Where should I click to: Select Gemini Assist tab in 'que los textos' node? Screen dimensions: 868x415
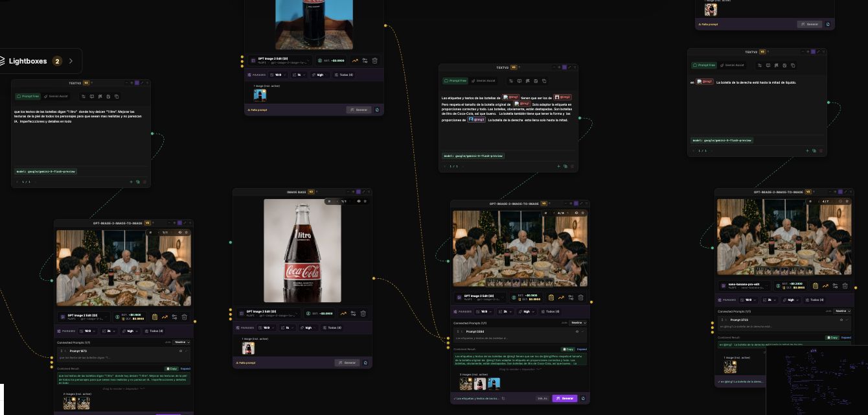point(56,96)
